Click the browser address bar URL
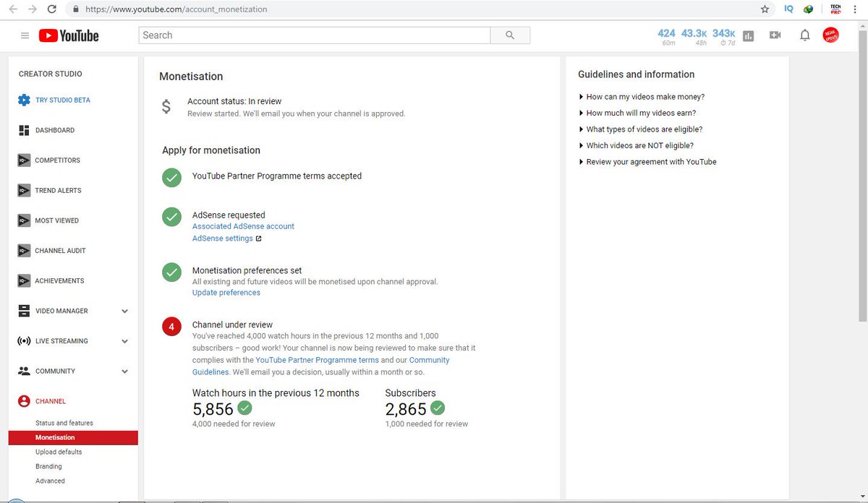 [176, 9]
